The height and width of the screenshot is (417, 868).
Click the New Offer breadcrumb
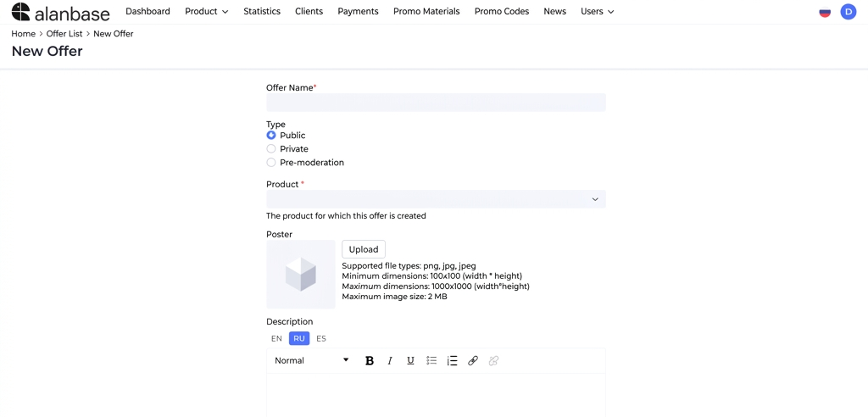tap(114, 34)
